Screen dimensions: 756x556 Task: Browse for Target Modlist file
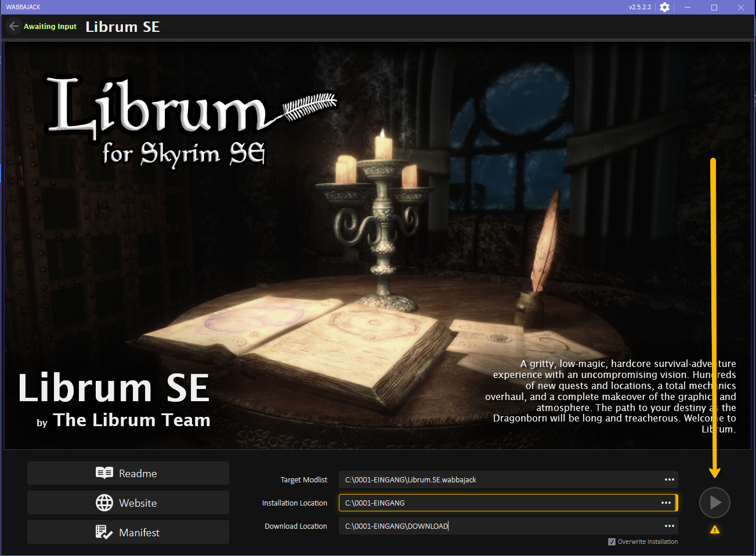669,479
